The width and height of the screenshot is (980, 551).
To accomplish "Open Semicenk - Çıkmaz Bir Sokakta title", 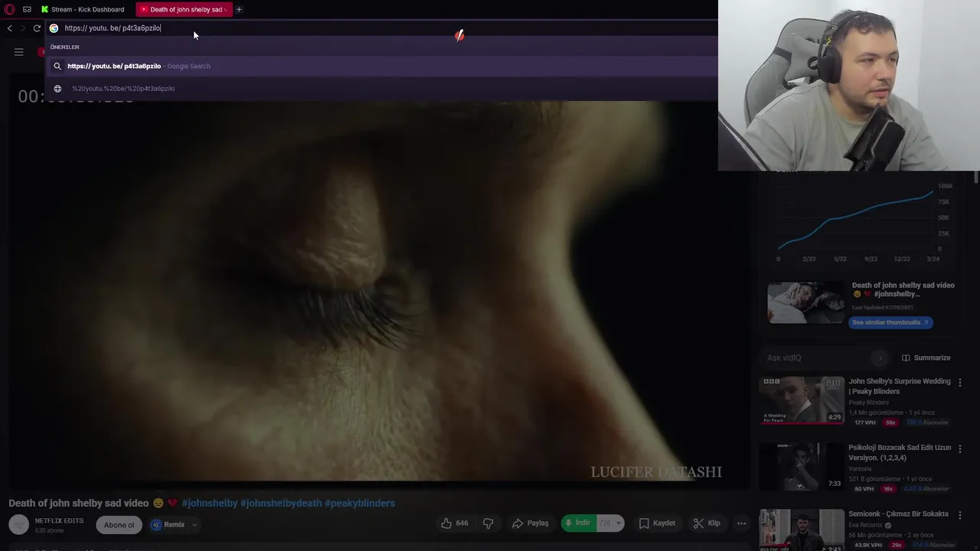I will (x=898, y=514).
